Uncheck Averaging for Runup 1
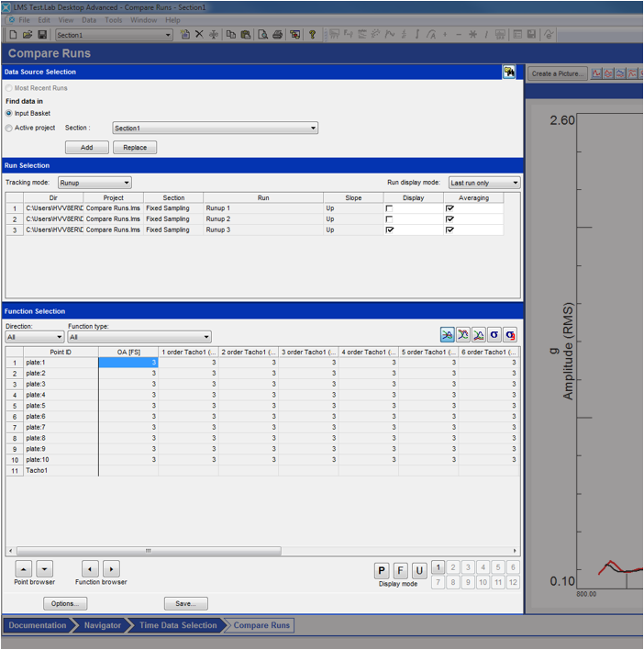 (450, 208)
